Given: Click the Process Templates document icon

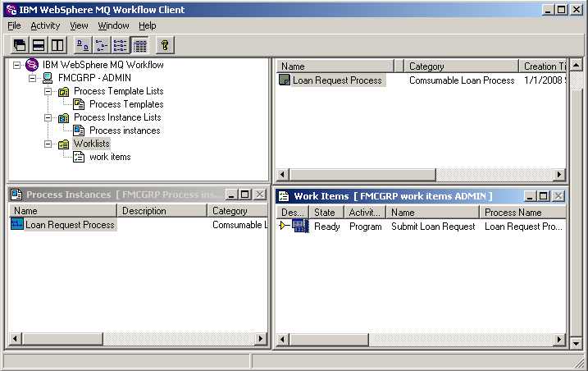Looking at the screenshot, I should tap(79, 104).
